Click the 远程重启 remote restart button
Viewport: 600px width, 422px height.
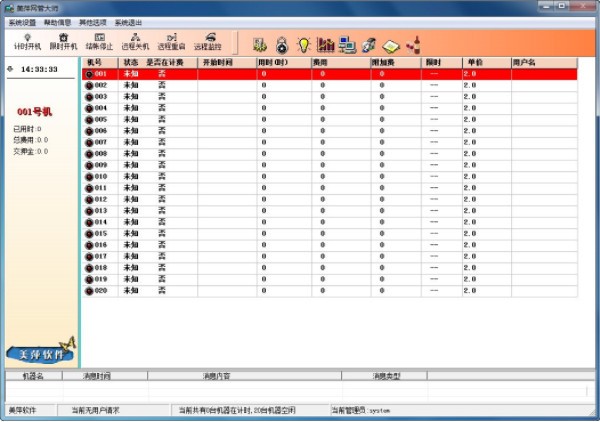coord(171,42)
